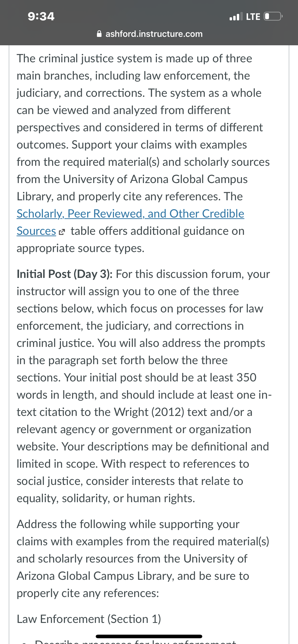Viewport: 298px width, 644px height.
Task: Click the underlined word Sources
Action: pos(36,231)
